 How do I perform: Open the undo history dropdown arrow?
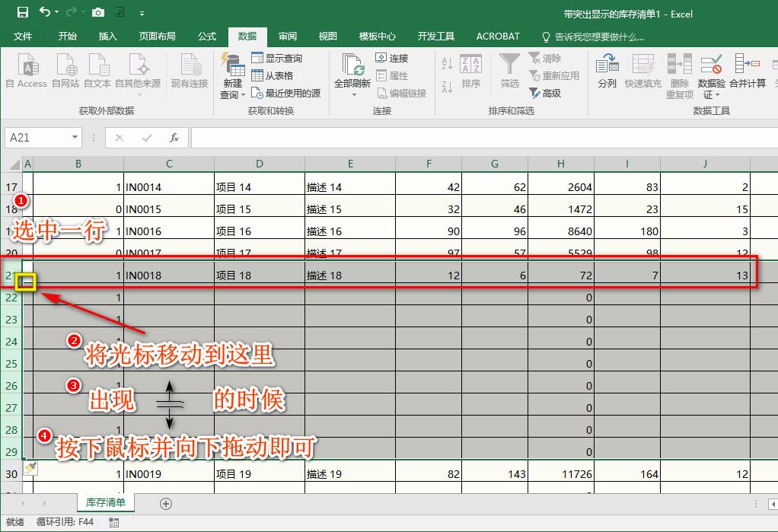(x=56, y=12)
